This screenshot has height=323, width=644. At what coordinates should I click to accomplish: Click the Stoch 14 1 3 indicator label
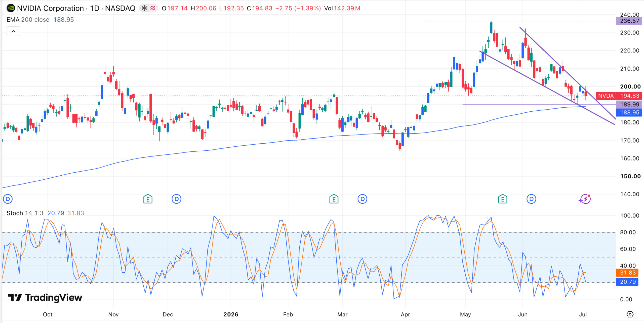point(25,213)
